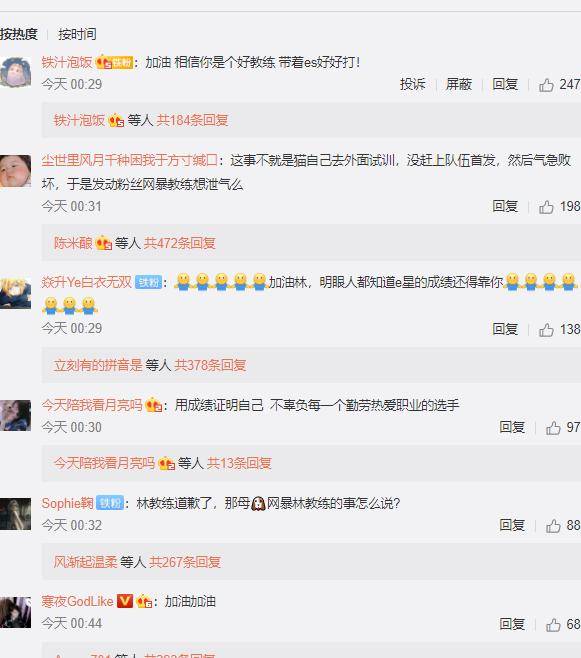Like the comment with 198 likes
581x658 pixels.
(546, 207)
